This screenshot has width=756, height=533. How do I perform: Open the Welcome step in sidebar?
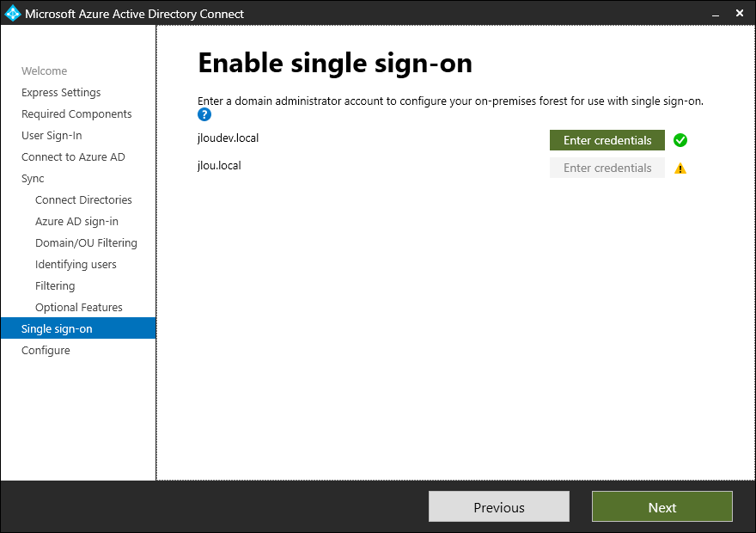click(45, 70)
